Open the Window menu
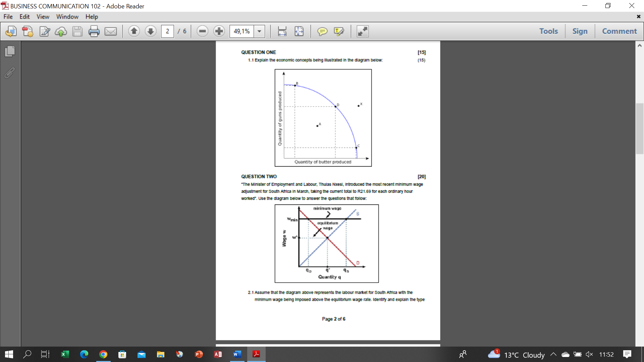The height and width of the screenshot is (362, 644). coord(67,16)
